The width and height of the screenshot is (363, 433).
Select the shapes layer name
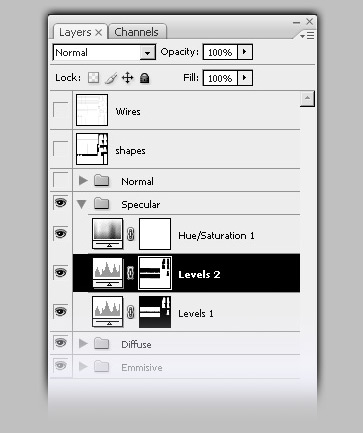(x=130, y=151)
